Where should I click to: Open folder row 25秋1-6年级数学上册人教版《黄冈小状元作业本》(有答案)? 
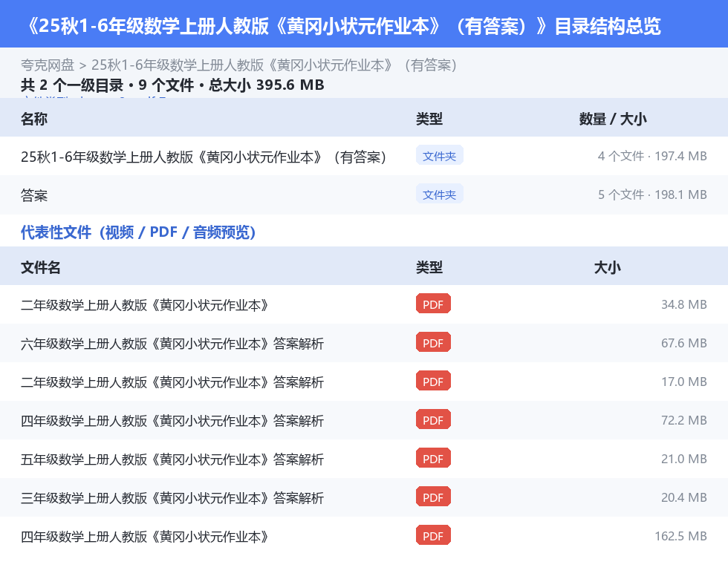(364, 157)
